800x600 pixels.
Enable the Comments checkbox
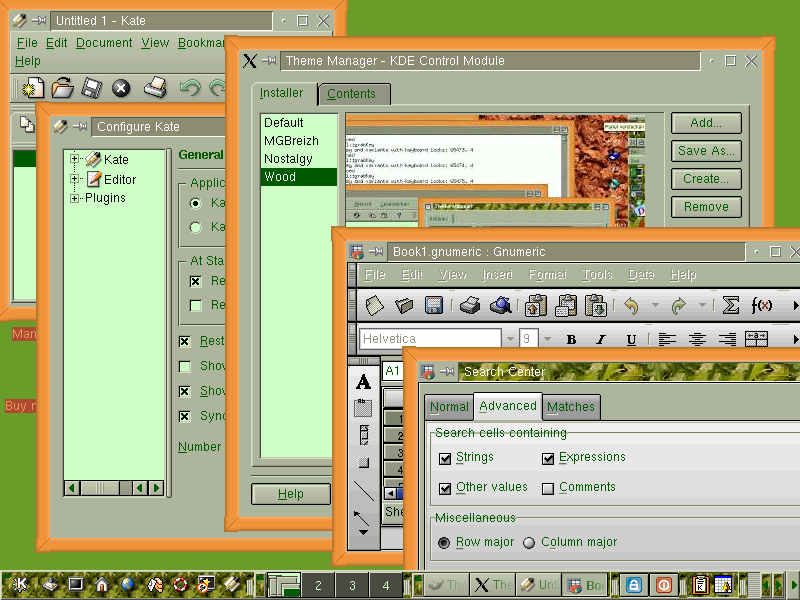pyautogui.click(x=548, y=489)
